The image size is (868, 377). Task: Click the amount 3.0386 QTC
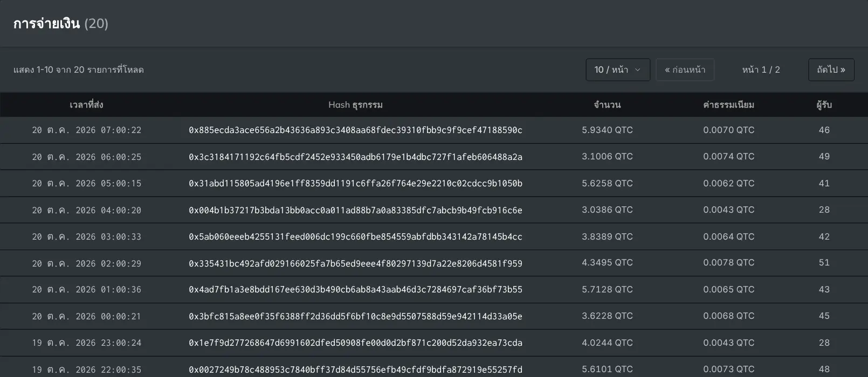click(607, 210)
